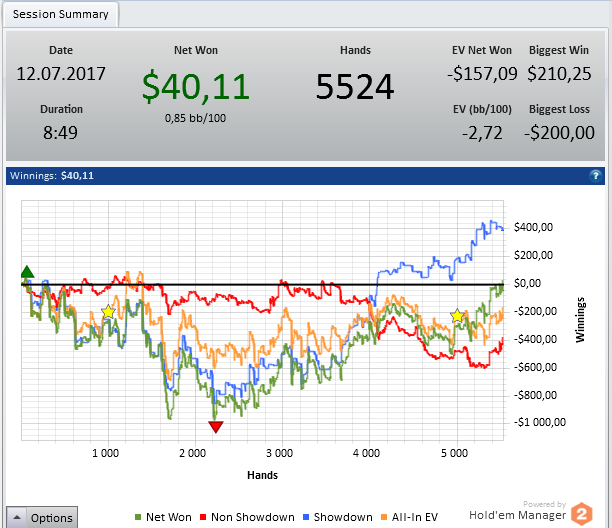The width and height of the screenshot is (612, 528).
Task: Click the All-In EV legend label
Action: [x=415, y=517]
